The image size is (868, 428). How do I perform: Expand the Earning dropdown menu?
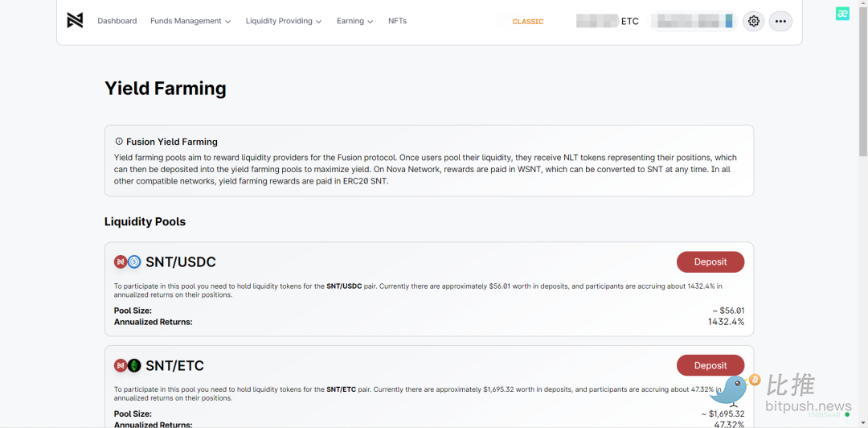(355, 21)
